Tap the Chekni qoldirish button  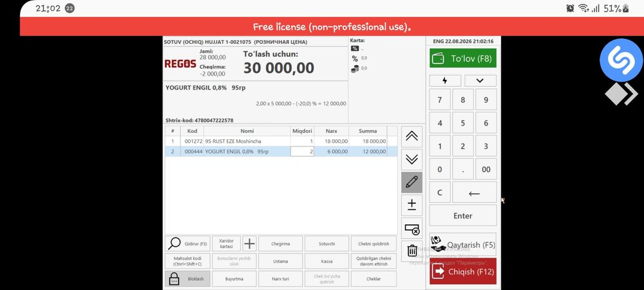pos(374,244)
